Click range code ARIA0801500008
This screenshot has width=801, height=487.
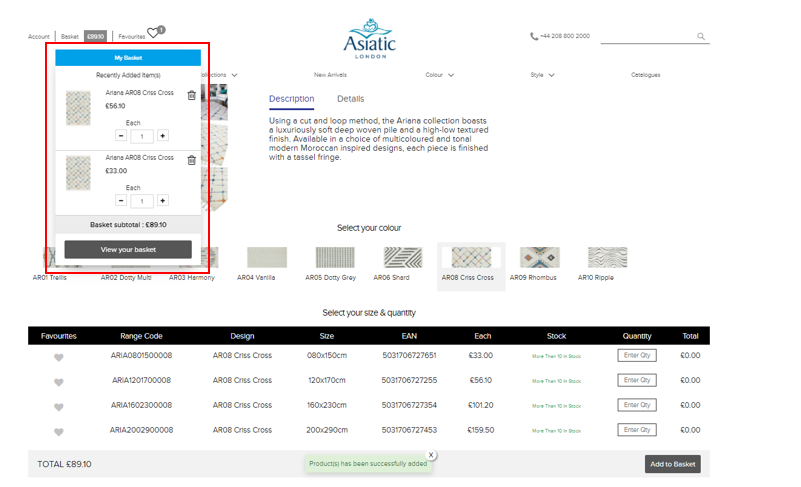click(x=142, y=355)
